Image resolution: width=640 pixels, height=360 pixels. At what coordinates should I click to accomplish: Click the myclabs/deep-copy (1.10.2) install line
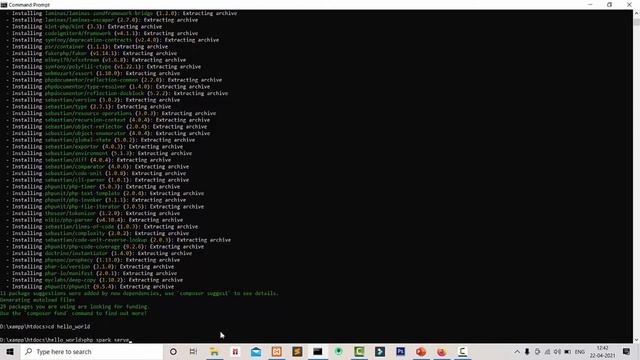[x=94, y=280]
